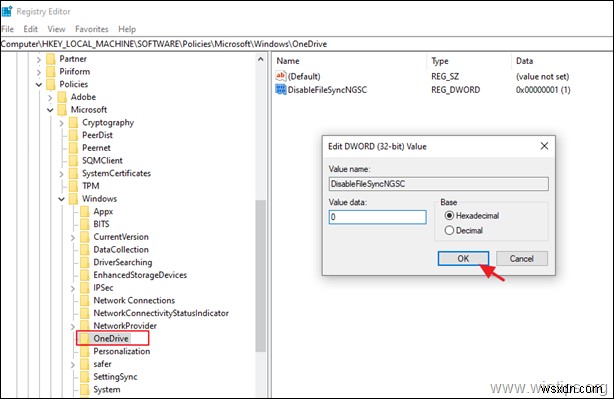Click the SystemCertificates folder icon

74,173
